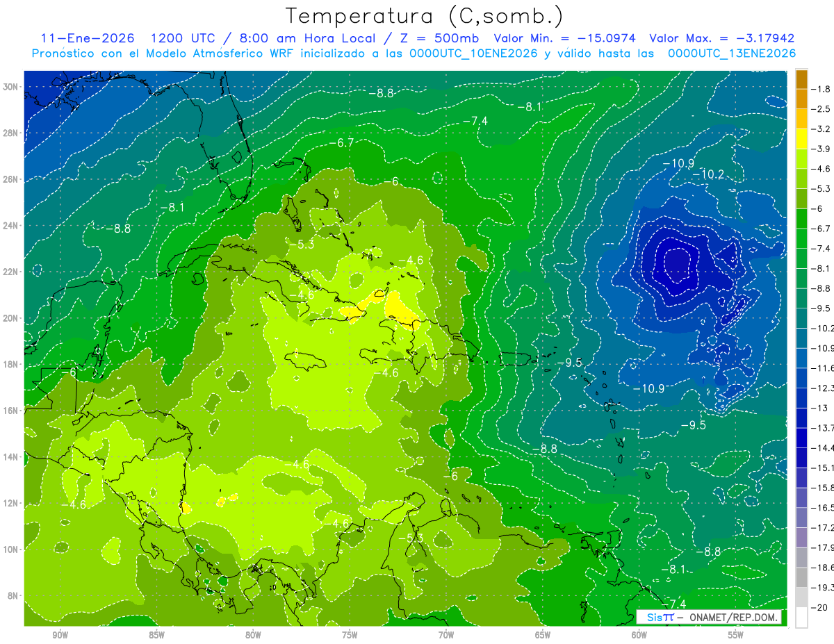
Task: Click the "-2.5" color scale label
Action: (821, 109)
